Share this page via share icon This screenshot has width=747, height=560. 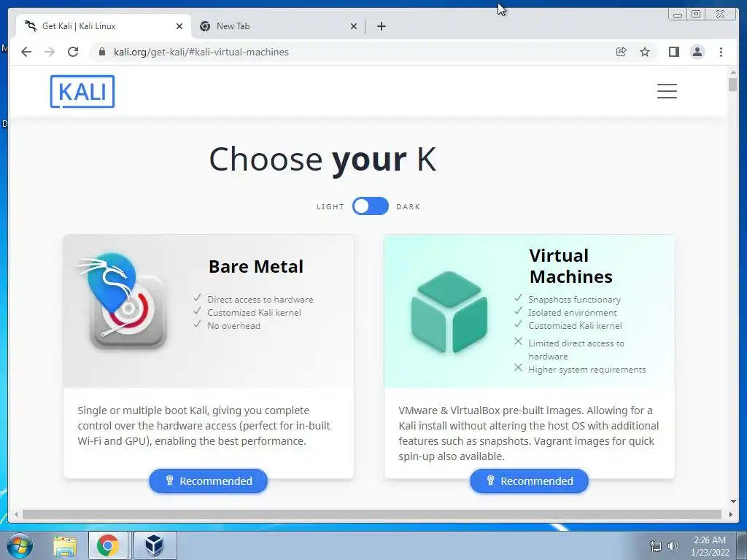[x=622, y=52]
